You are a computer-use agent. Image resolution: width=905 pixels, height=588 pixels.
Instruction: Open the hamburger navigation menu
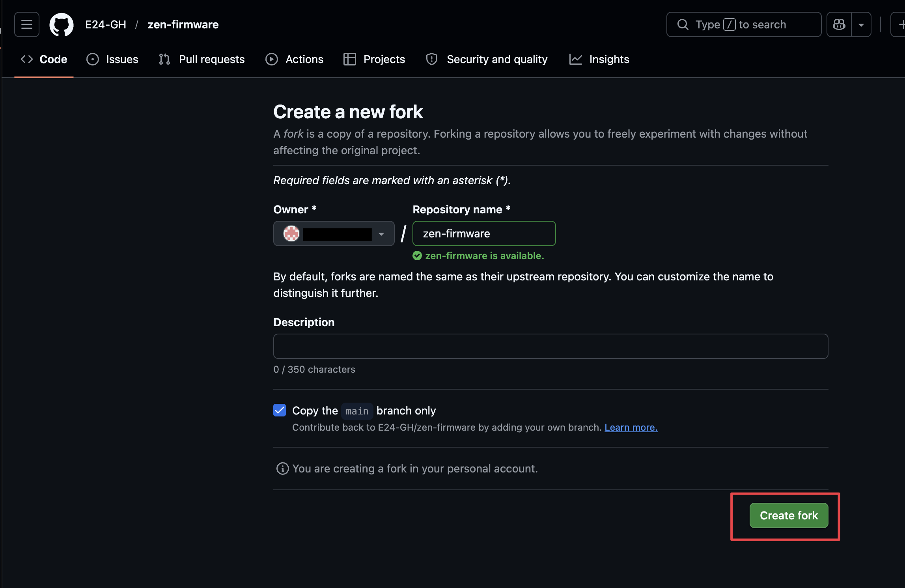27,24
